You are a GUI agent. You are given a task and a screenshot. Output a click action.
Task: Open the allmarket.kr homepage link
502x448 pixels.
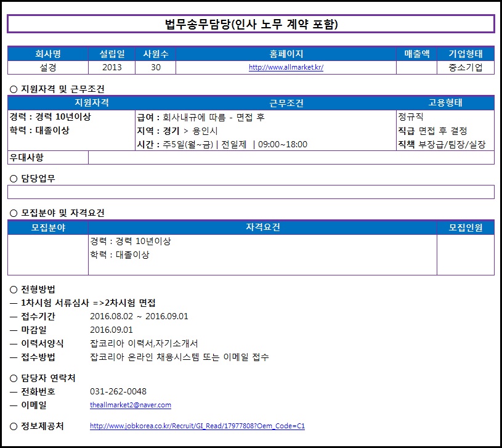pyautogui.click(x=286, y=68)
